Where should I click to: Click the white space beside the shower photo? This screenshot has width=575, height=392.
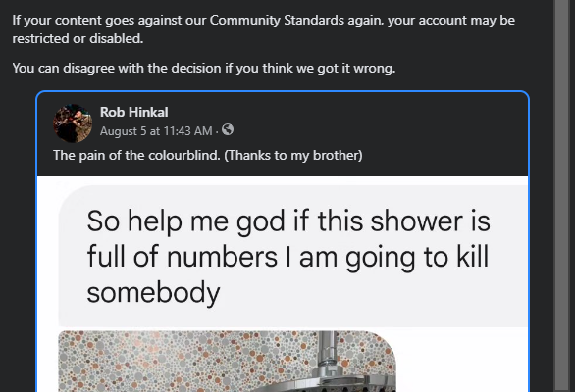[x=462, y=361]
